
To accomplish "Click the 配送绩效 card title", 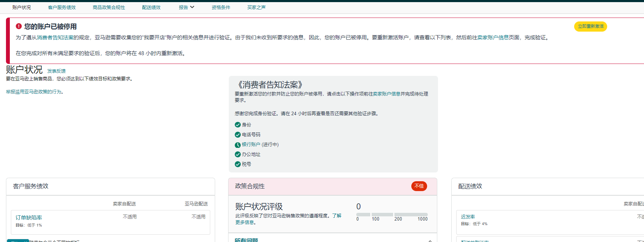I will click(470, 186).
